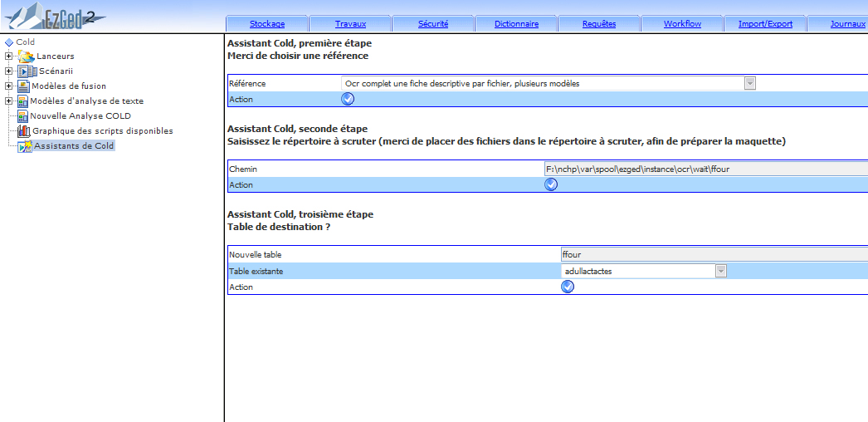Image resolution: width=868 pixels, height=422 pixels.
Task: Switch to the Stockage tab
Action: [266, 24]
